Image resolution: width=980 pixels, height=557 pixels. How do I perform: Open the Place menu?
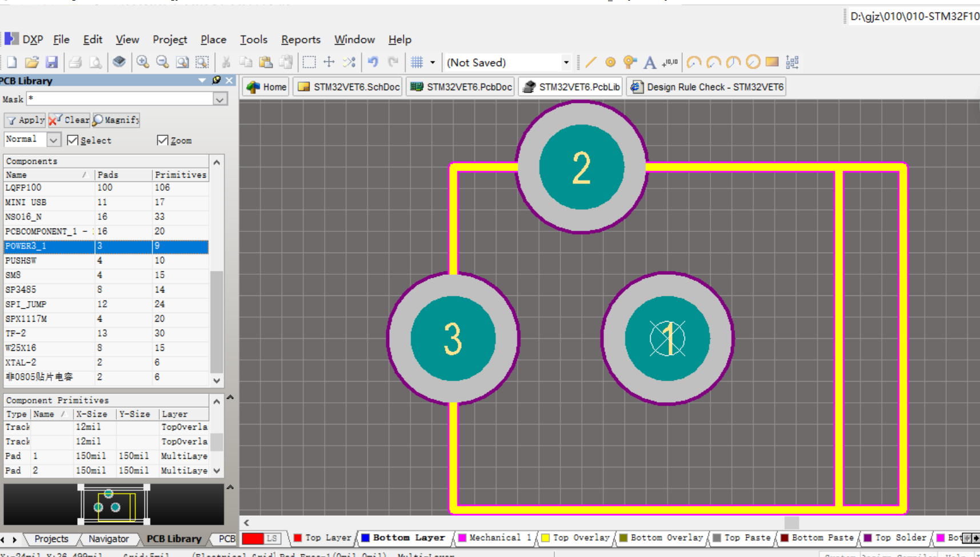pos(213,39)
